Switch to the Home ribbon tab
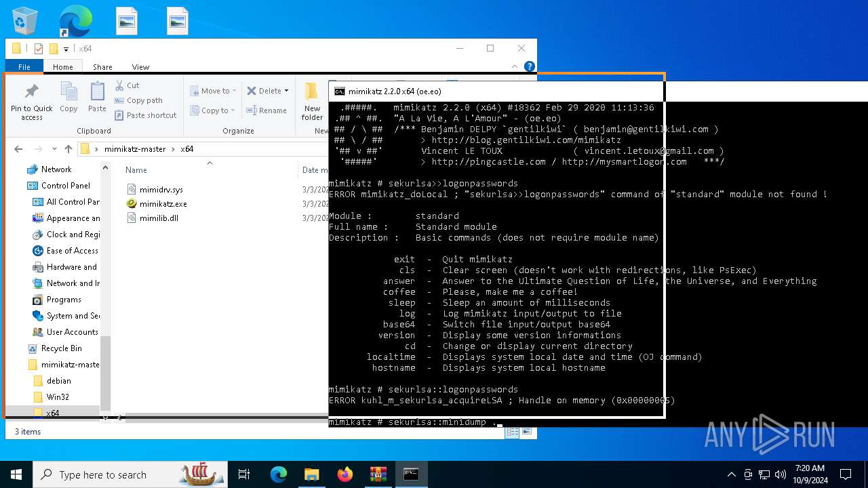The width and height of the screenshot is (868, 488). [63, 67]
